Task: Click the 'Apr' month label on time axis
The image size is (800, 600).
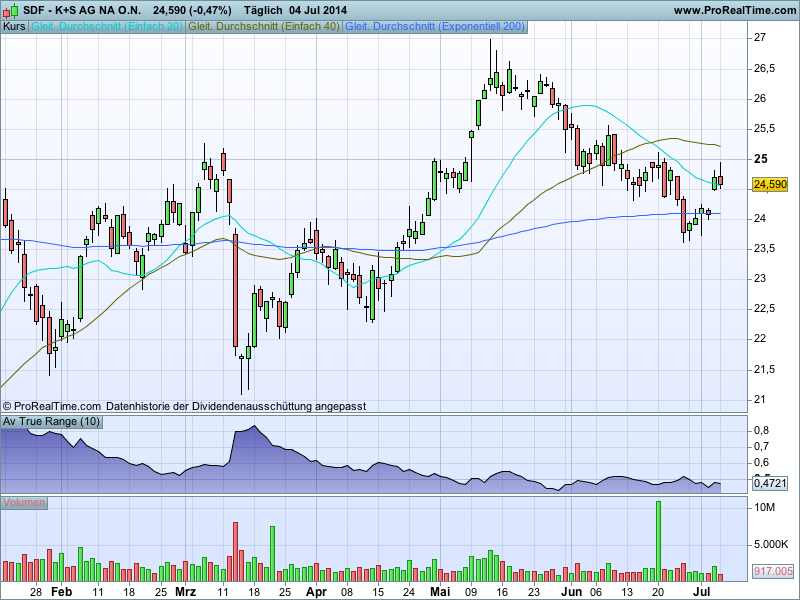Action: coord(316,592)
